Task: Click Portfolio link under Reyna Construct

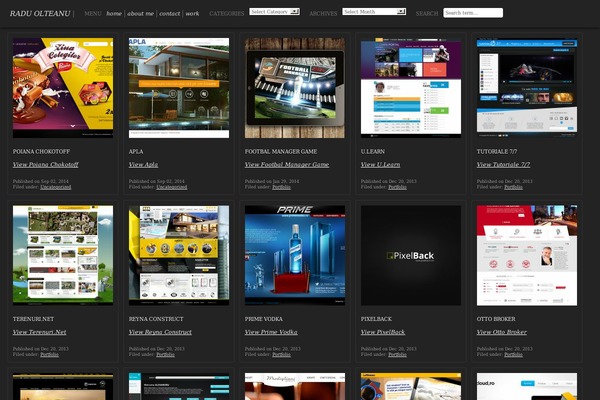Action: point(165,354)
